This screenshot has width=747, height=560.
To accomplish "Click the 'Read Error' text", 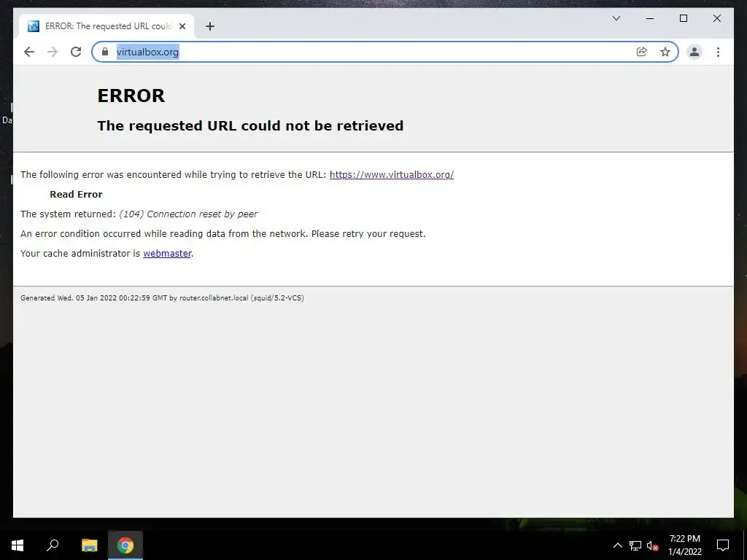I will tap(76, 194).
